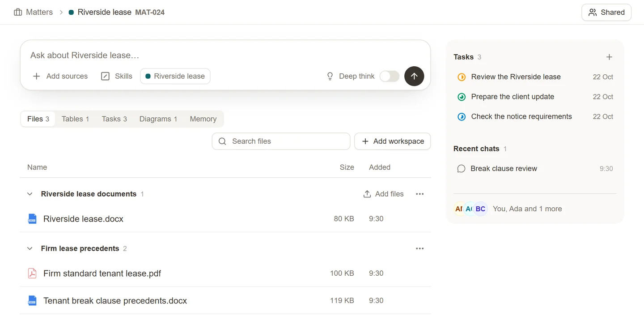Screen dimensions: 644x329
Task: Click Add files in Riverside lease documents
Action: tap(383, 194)
